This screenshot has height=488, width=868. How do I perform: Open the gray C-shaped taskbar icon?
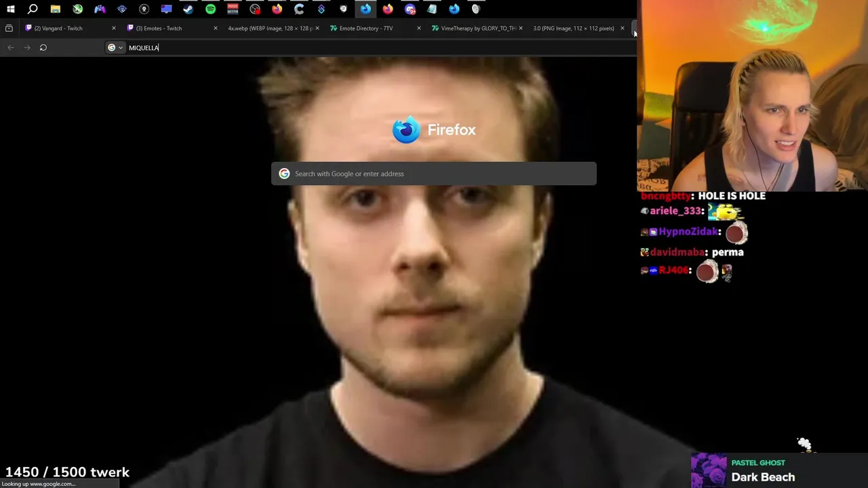[x=299, y=9]
